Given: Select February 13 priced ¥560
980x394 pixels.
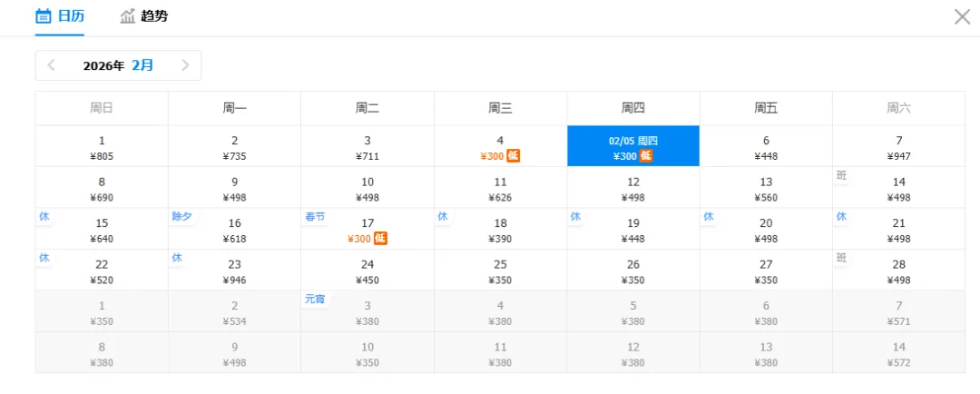Looking at the screenshot, I should tap(766, 188).
